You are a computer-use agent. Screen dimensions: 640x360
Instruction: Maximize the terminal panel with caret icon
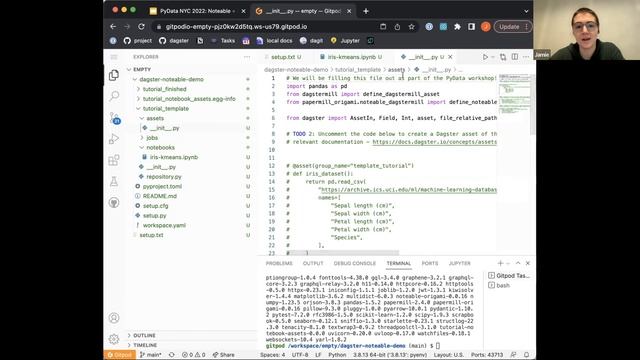coord(518,263)
